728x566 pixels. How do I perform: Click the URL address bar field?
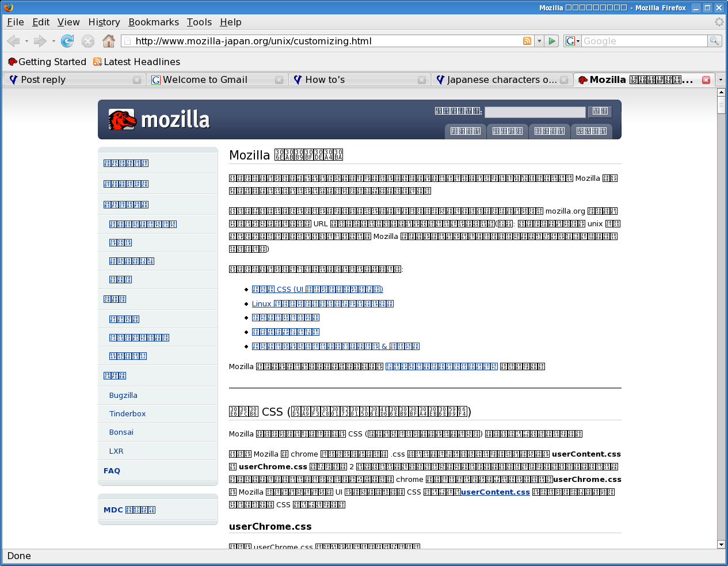pos(327,41)
